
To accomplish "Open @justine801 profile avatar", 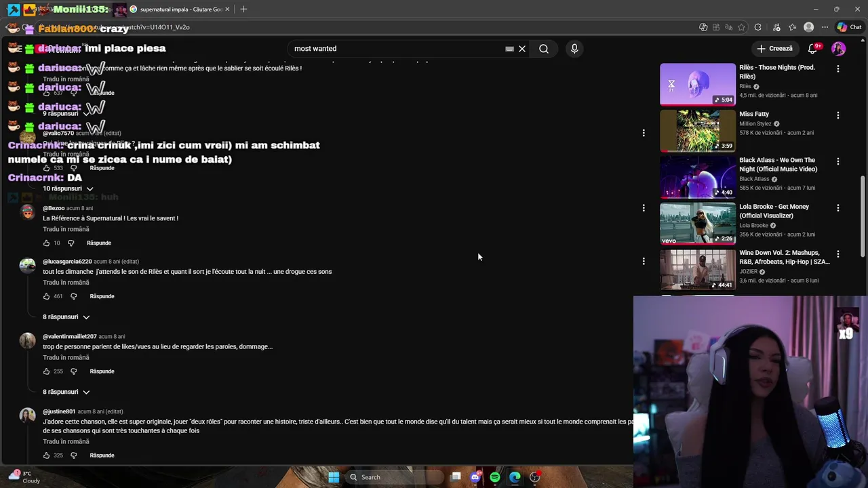I will coord(27,415).
